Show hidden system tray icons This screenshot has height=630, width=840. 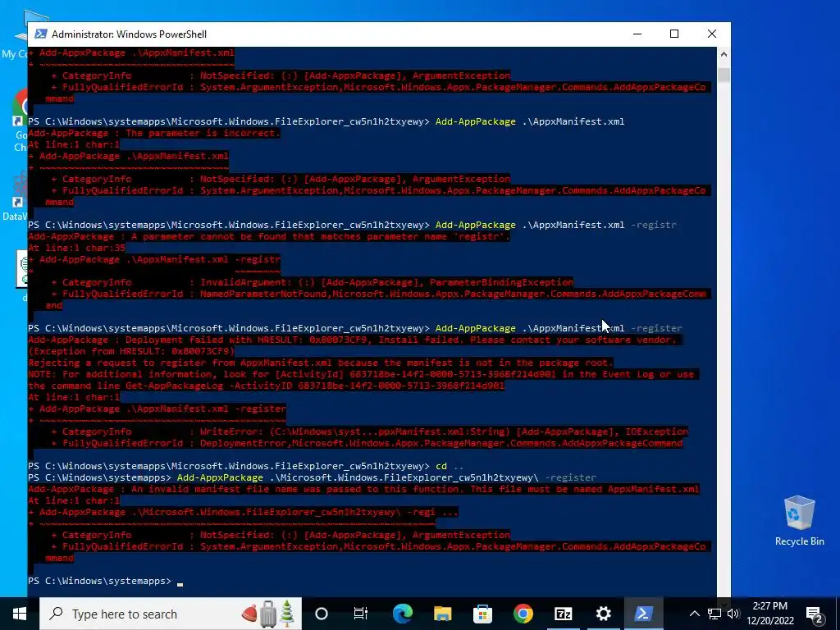point(694,614)
